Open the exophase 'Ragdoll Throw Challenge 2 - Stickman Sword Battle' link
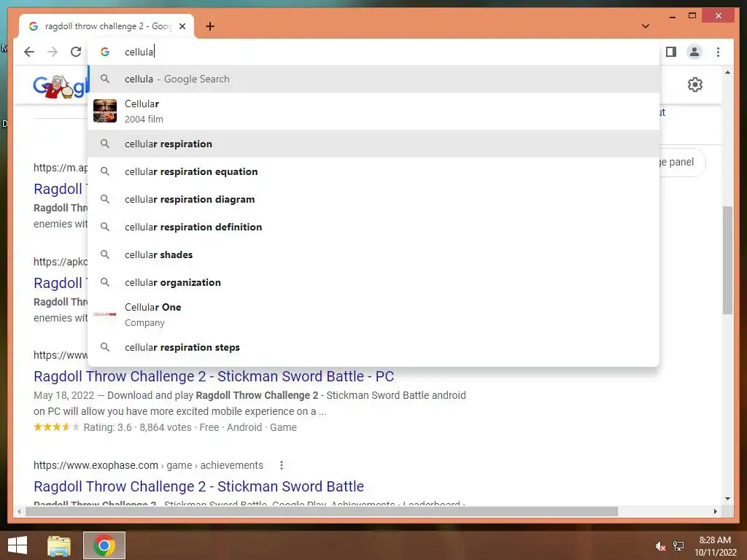This screenshot has width=747, height=560. click(198, 486)
